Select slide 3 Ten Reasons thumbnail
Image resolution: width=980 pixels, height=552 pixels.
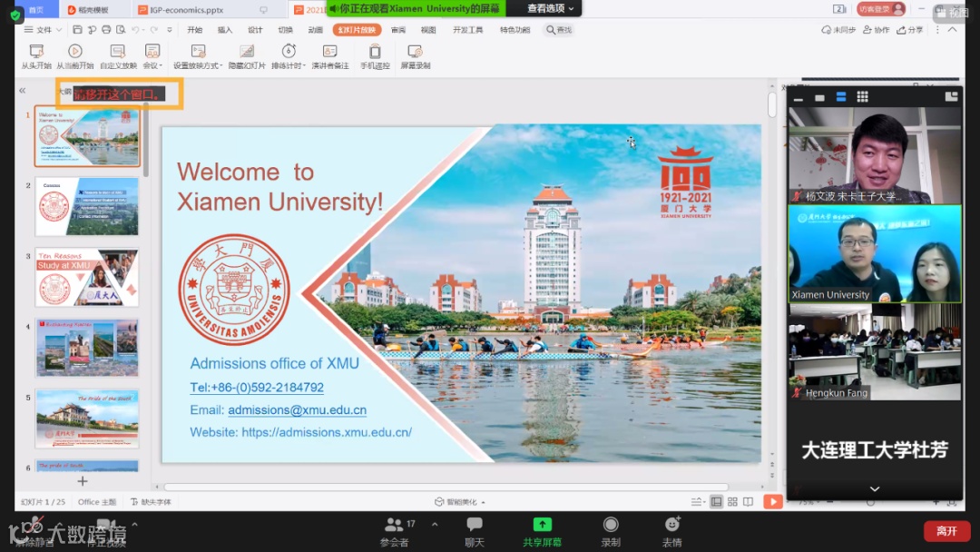click(87, 277)
